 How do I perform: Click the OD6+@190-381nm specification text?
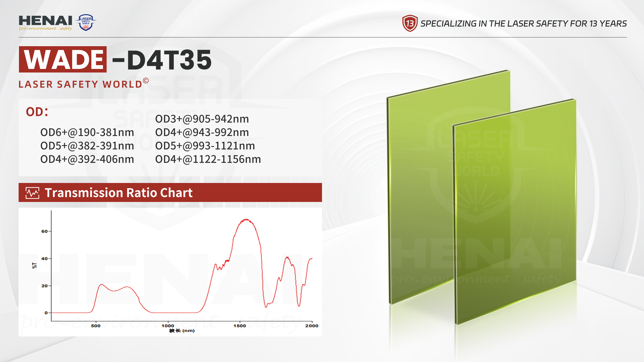pos(87,132)
